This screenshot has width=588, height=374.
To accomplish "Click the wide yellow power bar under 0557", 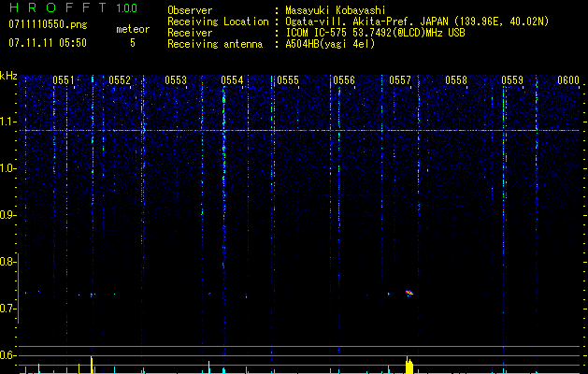I will click(x=409, y=366).
